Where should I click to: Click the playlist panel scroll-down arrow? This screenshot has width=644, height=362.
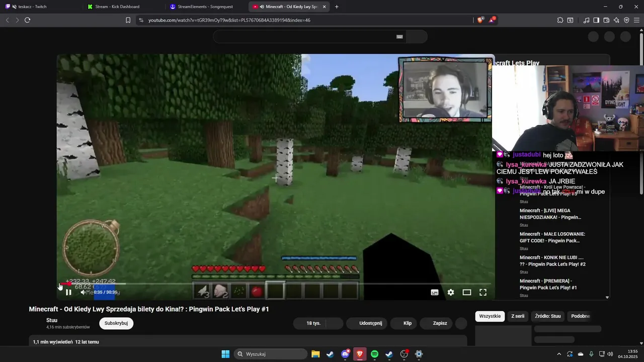click(x=607, y=297)
